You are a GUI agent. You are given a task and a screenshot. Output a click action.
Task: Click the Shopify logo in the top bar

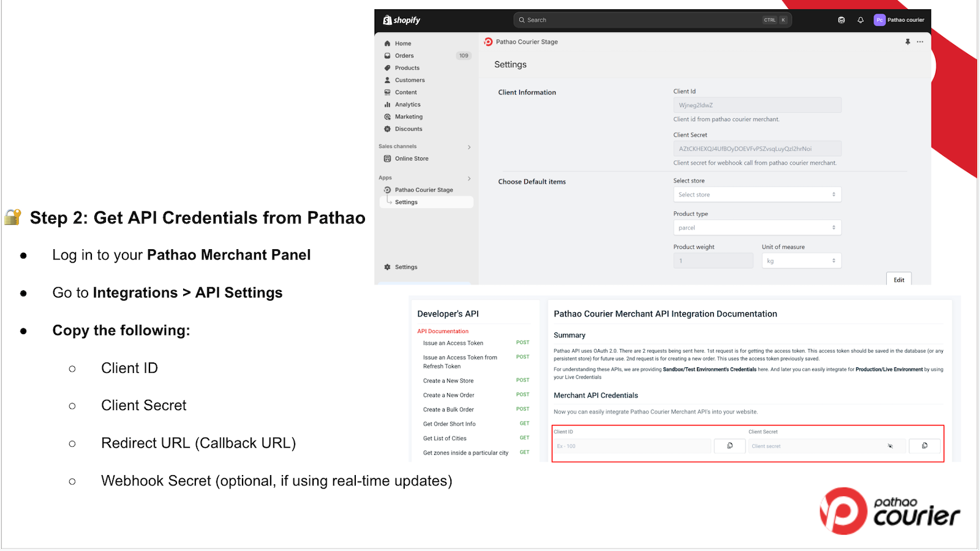pyautogui.click(x=401, y=20)
